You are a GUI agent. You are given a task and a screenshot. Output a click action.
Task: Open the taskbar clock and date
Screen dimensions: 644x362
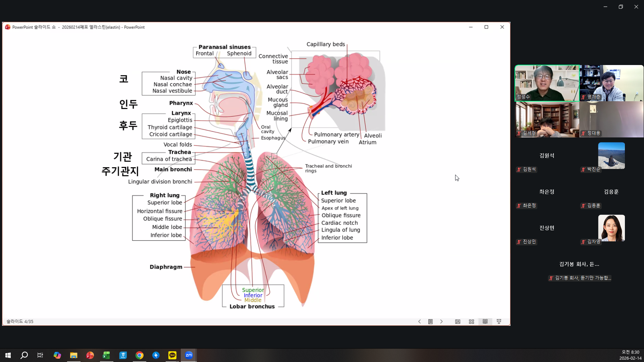(x=630, y=355)
